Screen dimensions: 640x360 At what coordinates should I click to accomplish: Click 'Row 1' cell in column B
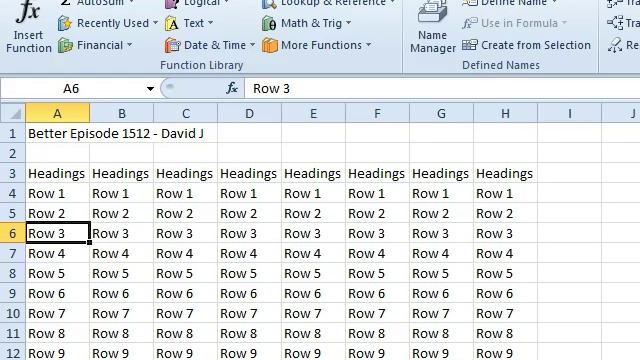[x=122, y=193]
